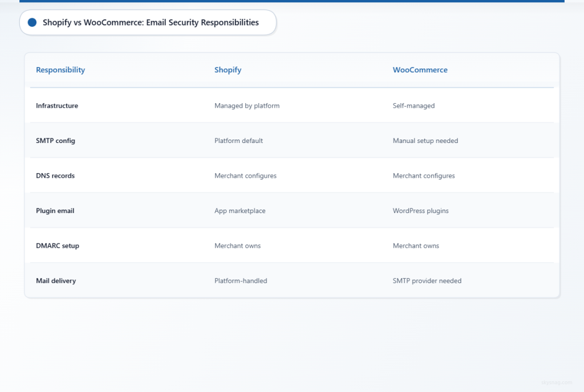
Task: Click the 'SMTP provider needed' cell
Action: [427, 281]
